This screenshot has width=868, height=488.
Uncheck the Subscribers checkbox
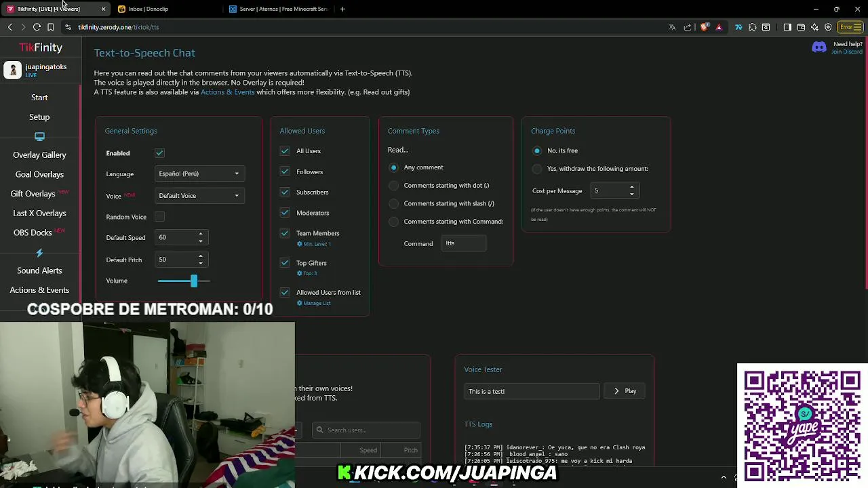pos(285,192)
